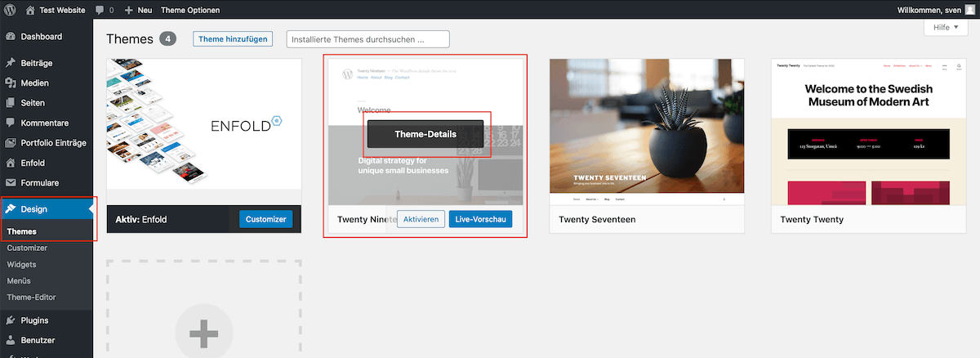Focus the Installierte Themes durchsuchen search field

click(x=368, y=39)
